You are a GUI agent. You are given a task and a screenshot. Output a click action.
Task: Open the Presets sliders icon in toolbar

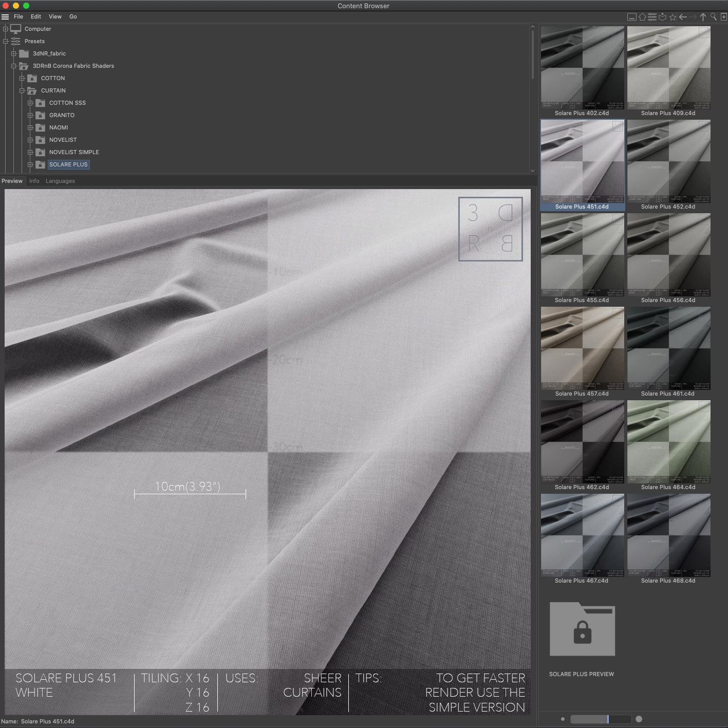(652, 17)
